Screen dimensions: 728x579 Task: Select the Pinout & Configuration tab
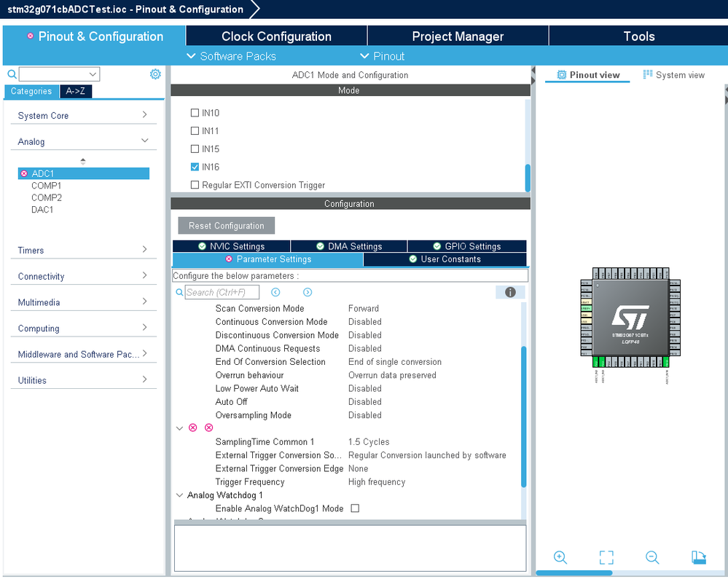pyautogui.click(x=94, y=36)
